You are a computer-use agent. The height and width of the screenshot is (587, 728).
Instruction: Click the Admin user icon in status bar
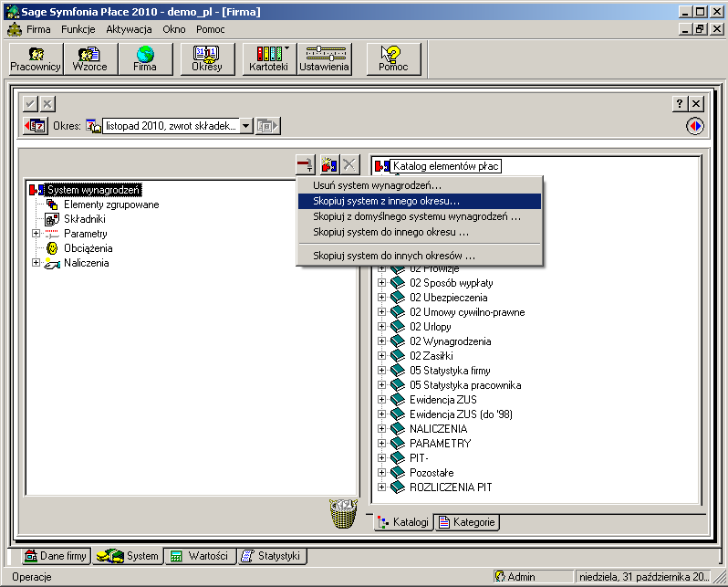[x=500, y=577]
